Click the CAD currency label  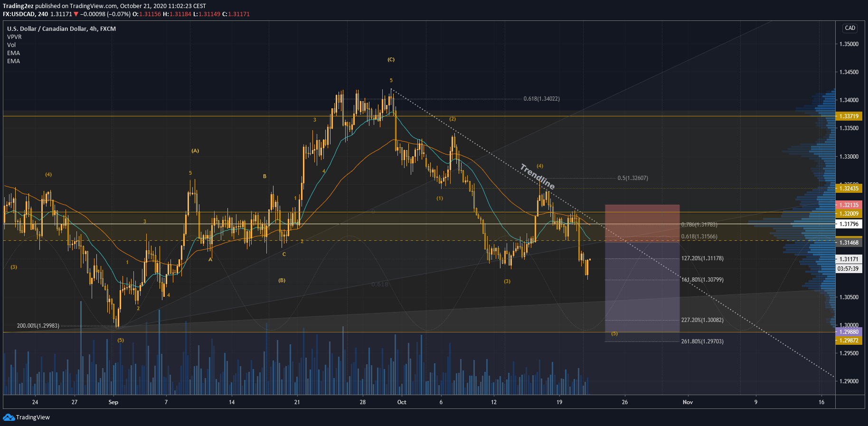850,28
